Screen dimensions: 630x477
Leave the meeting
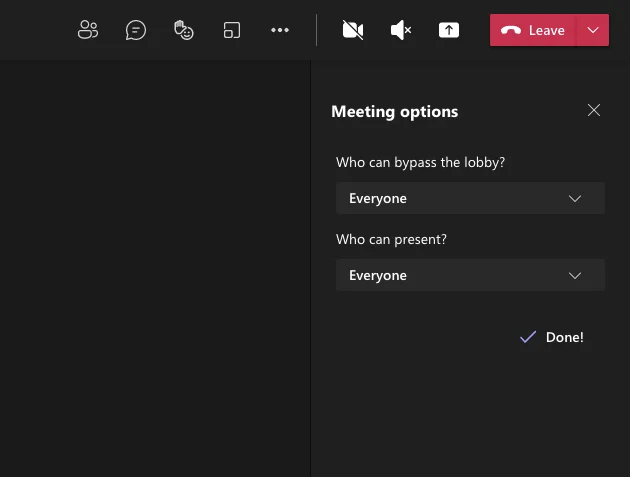(534, 30)
